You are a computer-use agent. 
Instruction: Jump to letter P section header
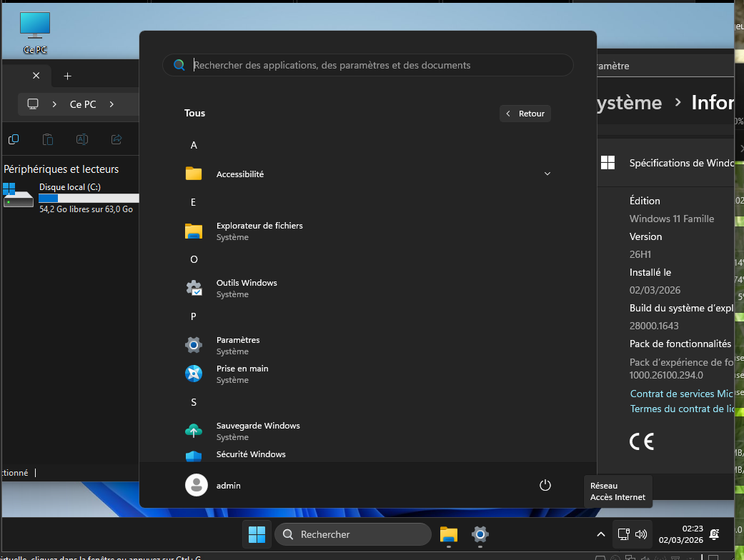point(193,316)
